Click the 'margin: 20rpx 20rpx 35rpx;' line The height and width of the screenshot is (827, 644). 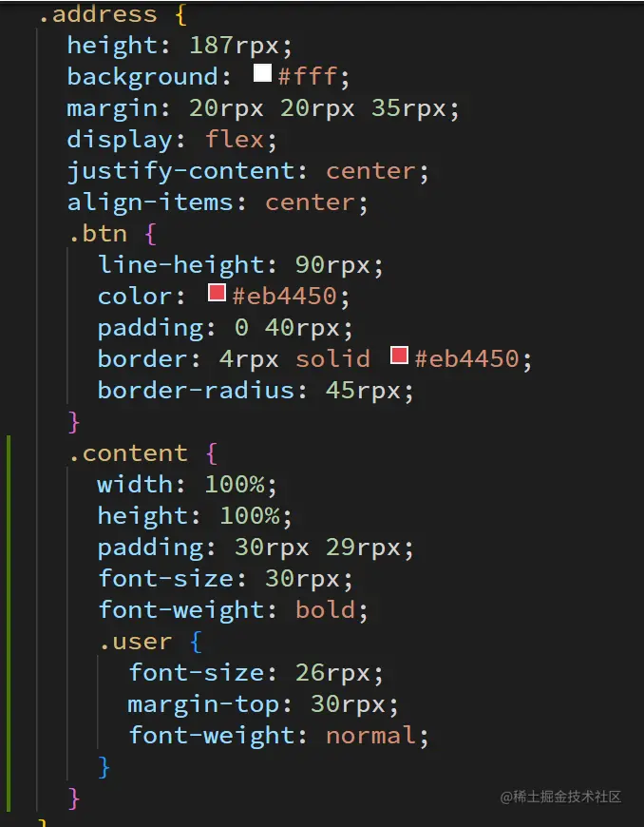tap(263, 108)
